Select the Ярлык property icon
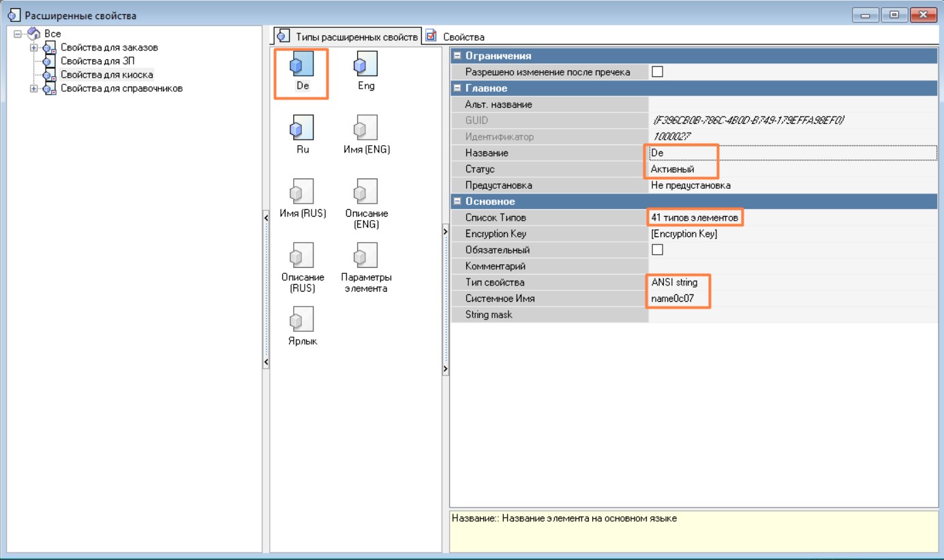Viewport: 944px width, 560px height. (302, 320)
